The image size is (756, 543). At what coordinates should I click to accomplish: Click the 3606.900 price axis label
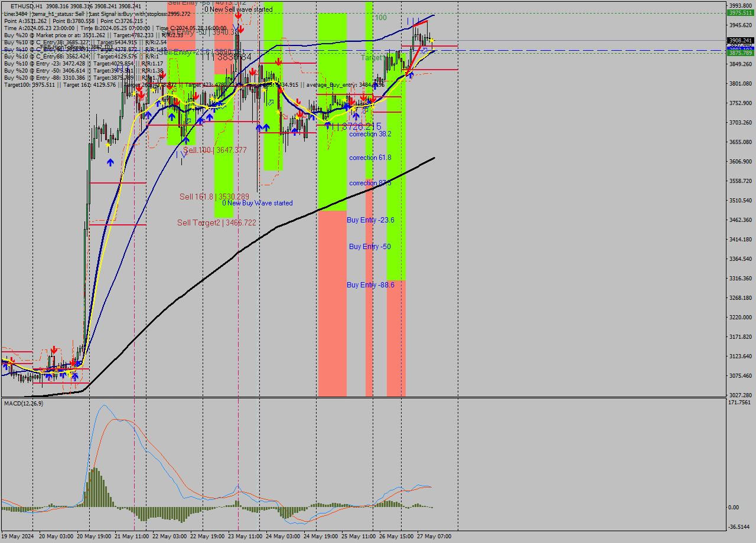coord(740,162)
